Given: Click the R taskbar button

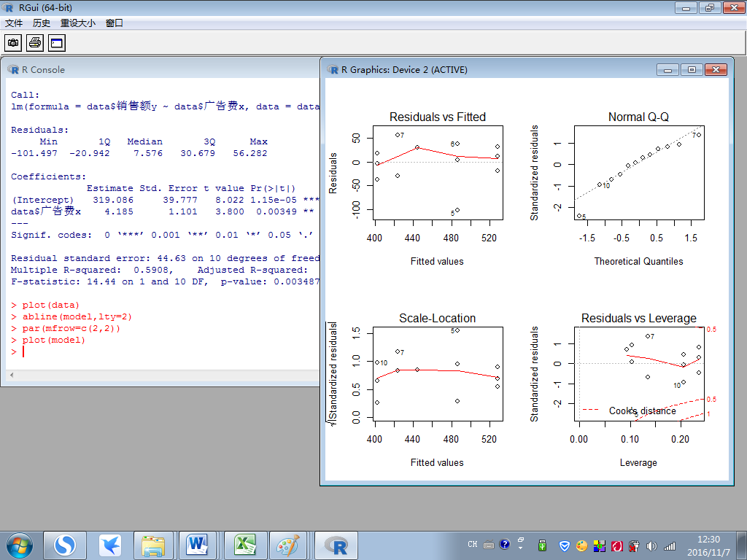Looking at the screenshot, I should pos(336,545).
